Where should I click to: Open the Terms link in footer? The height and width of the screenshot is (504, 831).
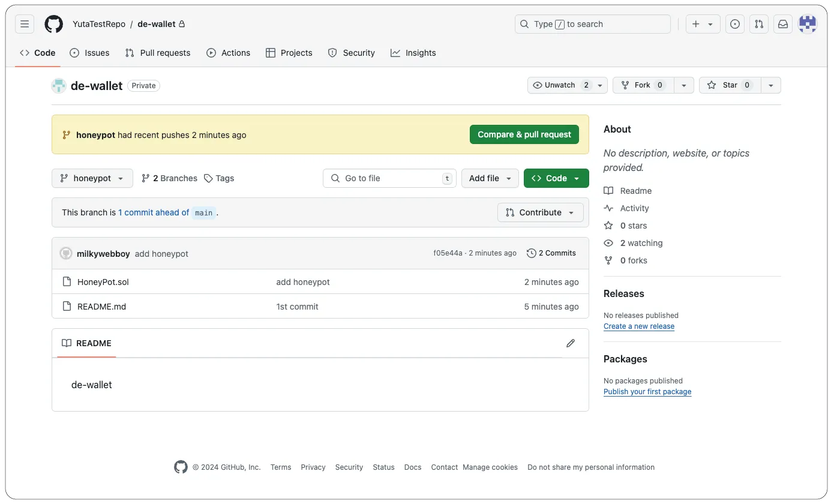click(x=281, y=467)
